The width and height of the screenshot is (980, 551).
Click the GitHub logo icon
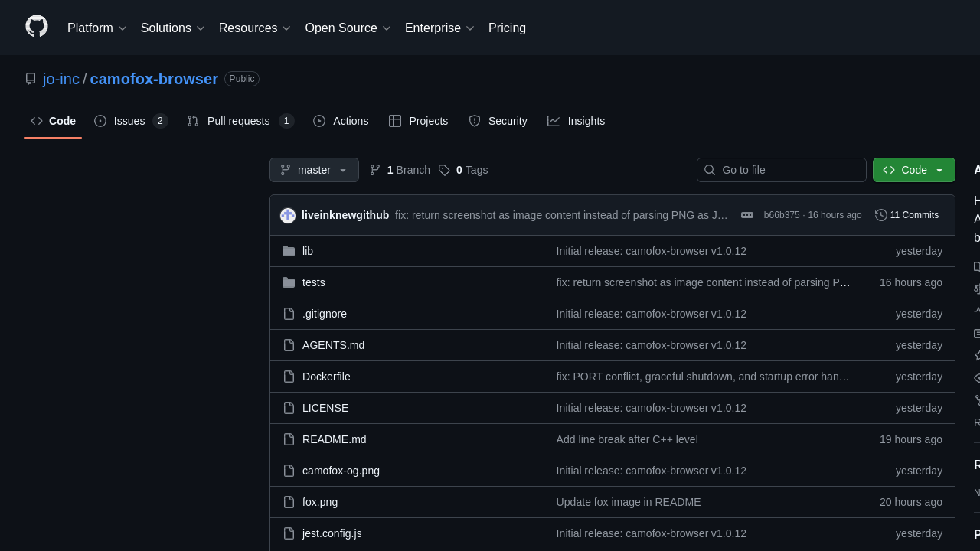[37, 27]
